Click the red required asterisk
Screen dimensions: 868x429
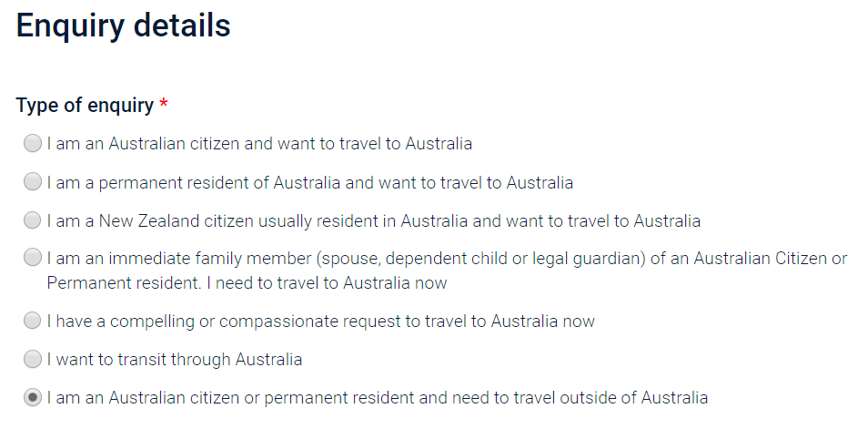pos(163,103)
